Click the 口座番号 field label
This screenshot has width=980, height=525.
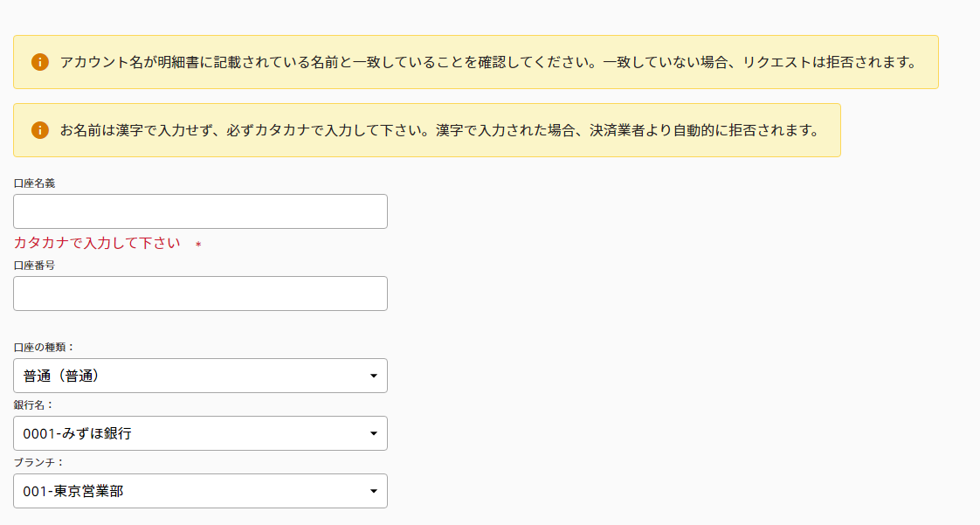[34, 266]
